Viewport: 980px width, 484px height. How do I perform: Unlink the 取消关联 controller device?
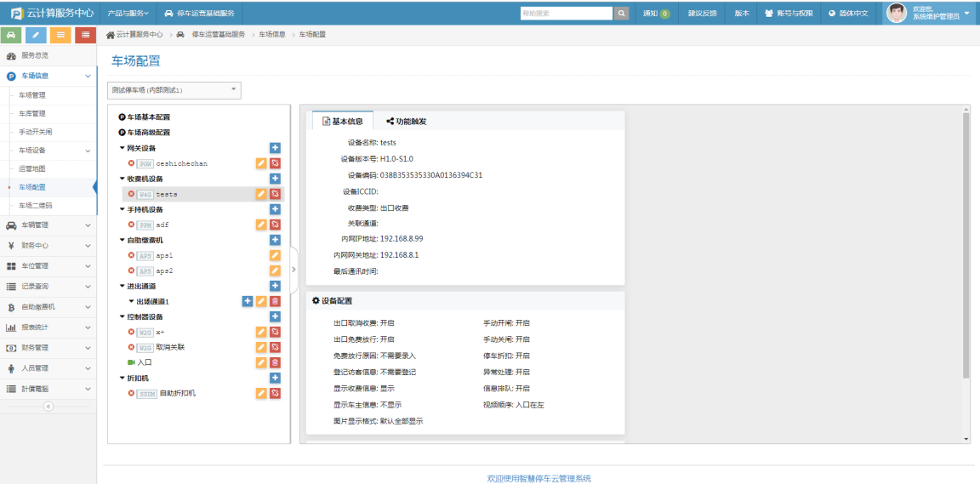click(275, 347)
